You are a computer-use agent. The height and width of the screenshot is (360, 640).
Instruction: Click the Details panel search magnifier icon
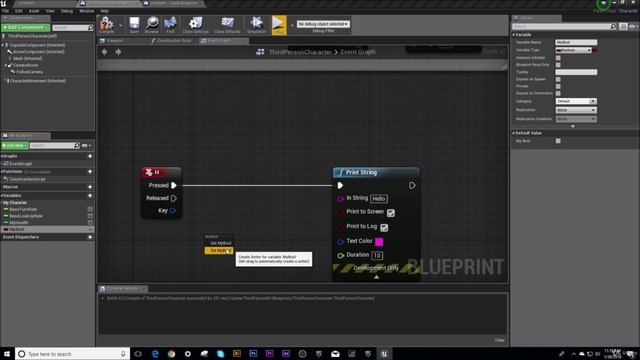coord(613,27)
